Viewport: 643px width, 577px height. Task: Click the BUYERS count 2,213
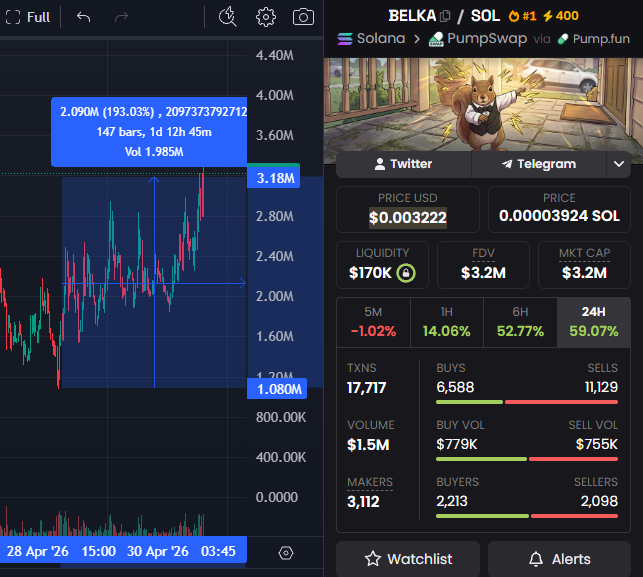pyautogui.click(x=451, y=501)
